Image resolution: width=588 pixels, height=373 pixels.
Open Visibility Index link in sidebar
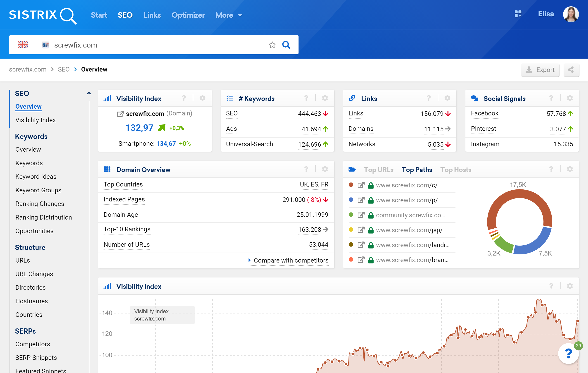point(36,120)
